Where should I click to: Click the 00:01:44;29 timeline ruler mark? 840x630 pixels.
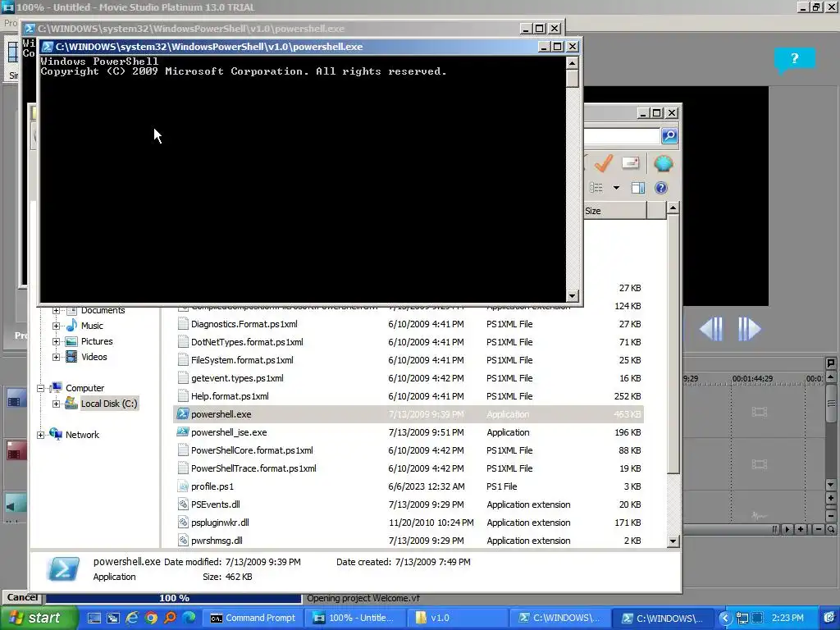(752, 378)
